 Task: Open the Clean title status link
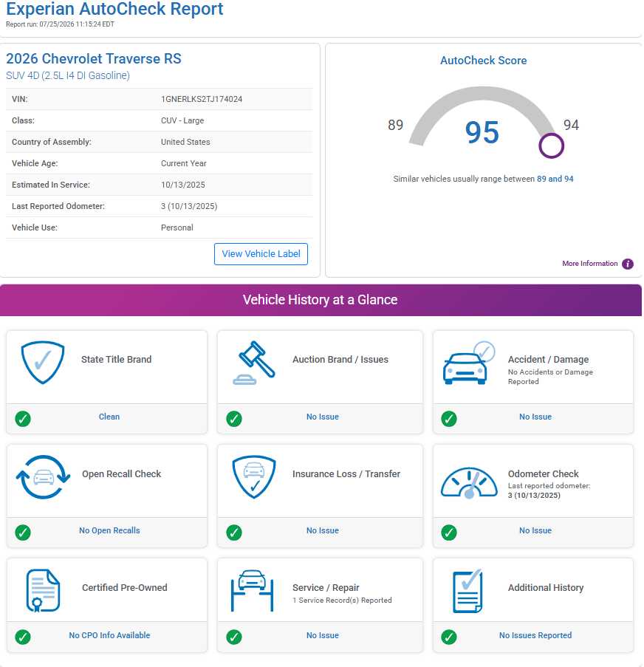pos(109,417)
